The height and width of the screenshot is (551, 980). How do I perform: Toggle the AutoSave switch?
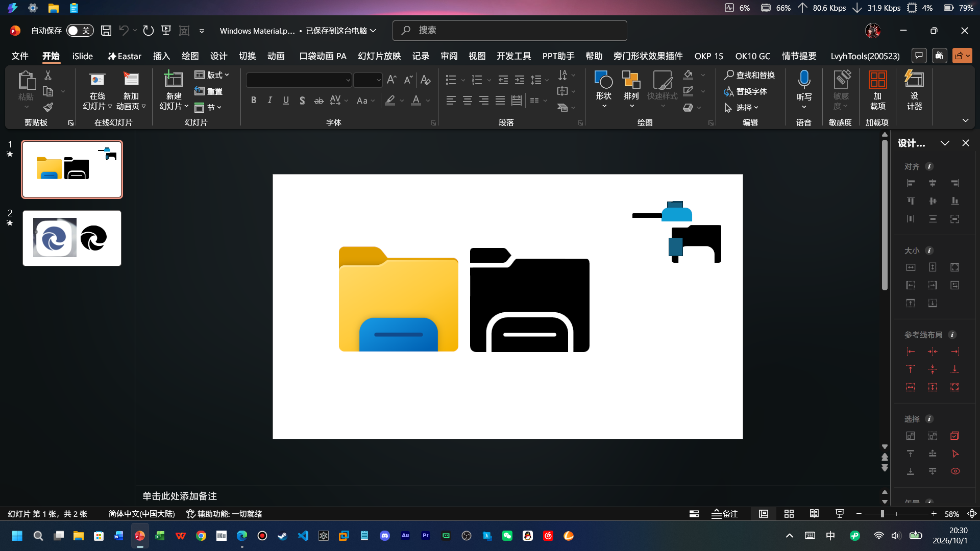[x=80, y=31]
